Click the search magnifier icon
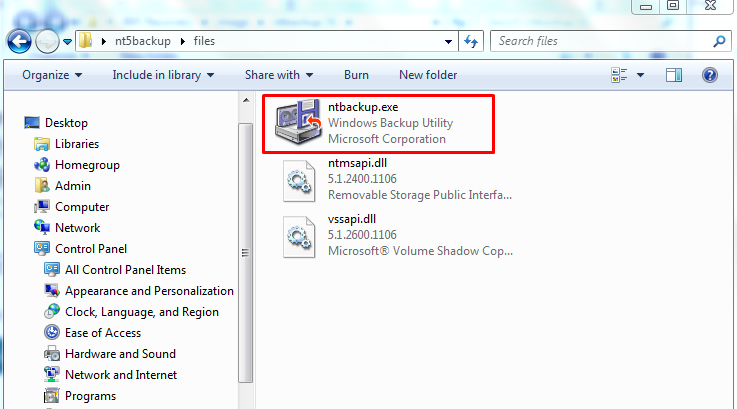Screen dimensions: 737x409 (x=718, y=42)
